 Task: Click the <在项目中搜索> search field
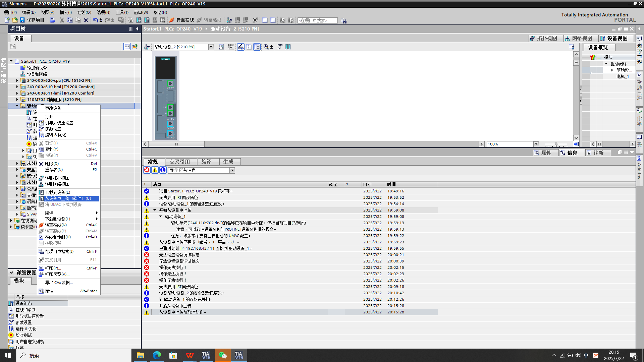[317, 20]
